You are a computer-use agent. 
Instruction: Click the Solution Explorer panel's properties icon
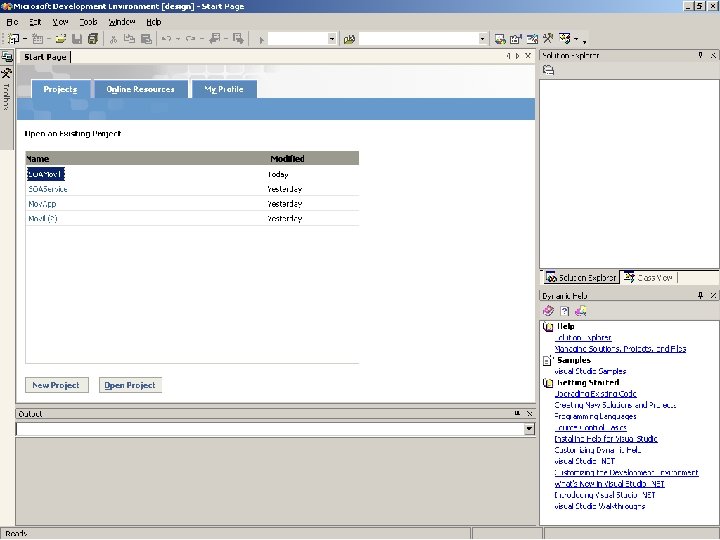pos(549,70)
